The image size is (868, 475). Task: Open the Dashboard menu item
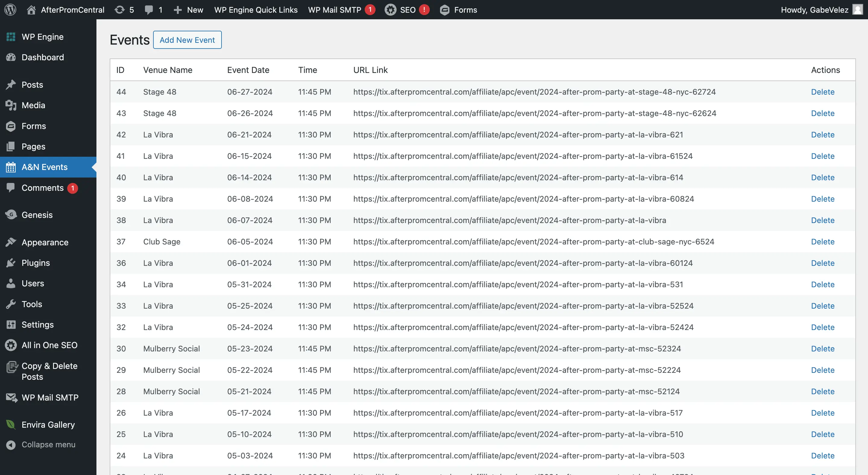pos(43,57)
